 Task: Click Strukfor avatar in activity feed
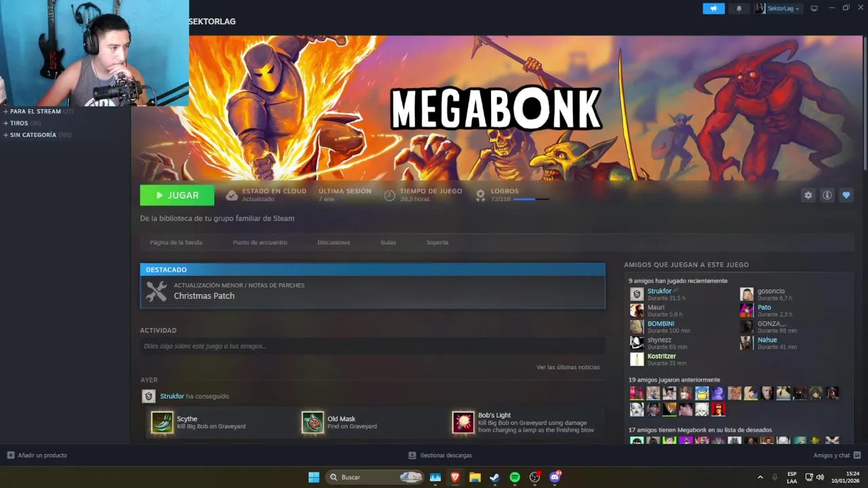click(149, 396)
